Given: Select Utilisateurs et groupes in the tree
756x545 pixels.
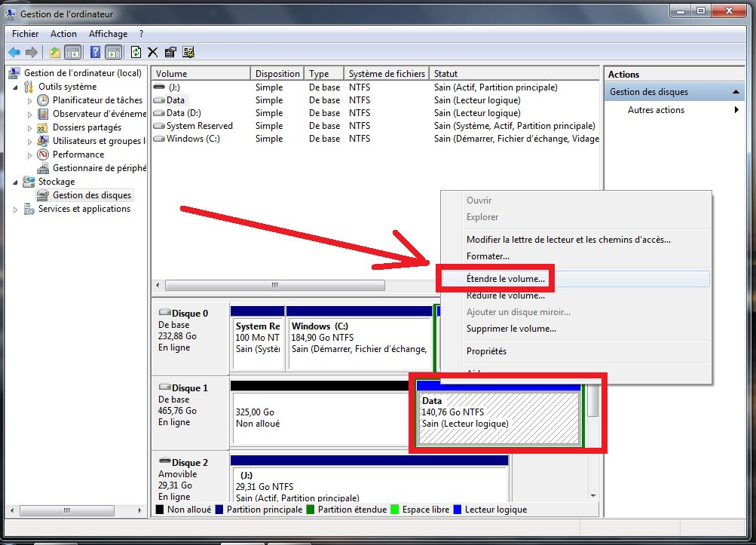Looking at the screenshot, I should (99, 141).
